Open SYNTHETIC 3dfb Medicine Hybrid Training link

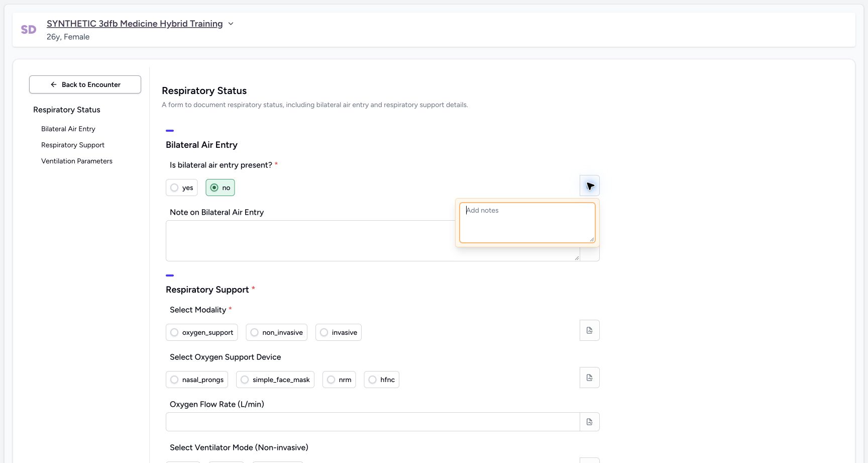pyautogui.click(x=135, y=24)
